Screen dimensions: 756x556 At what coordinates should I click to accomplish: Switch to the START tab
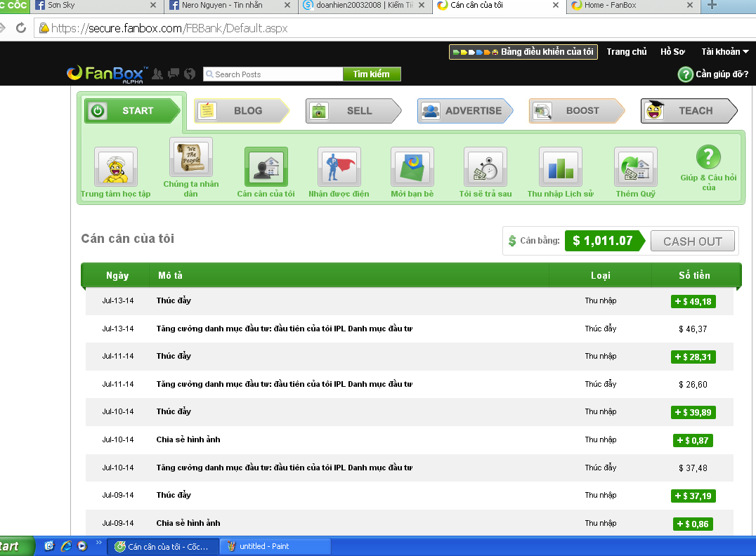click(132, 111)
